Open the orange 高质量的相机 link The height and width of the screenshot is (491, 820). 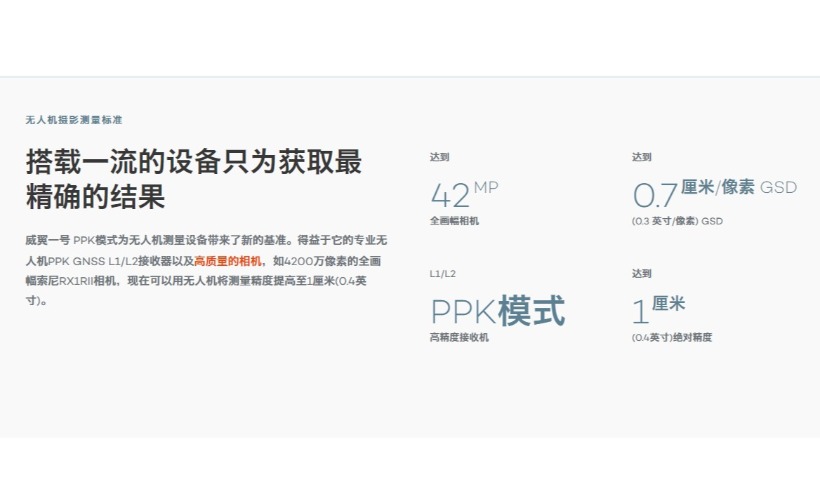[x=229, y=260]
